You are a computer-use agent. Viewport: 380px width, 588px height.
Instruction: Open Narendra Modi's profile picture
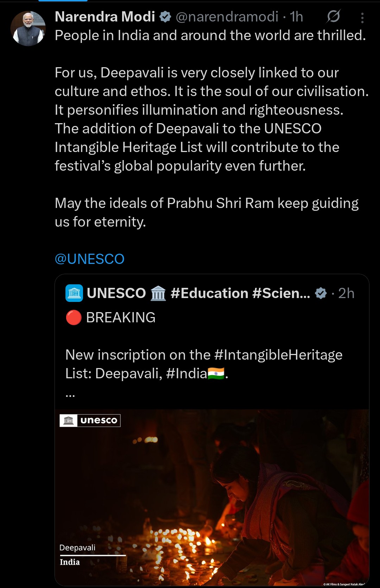click(28, 29)
